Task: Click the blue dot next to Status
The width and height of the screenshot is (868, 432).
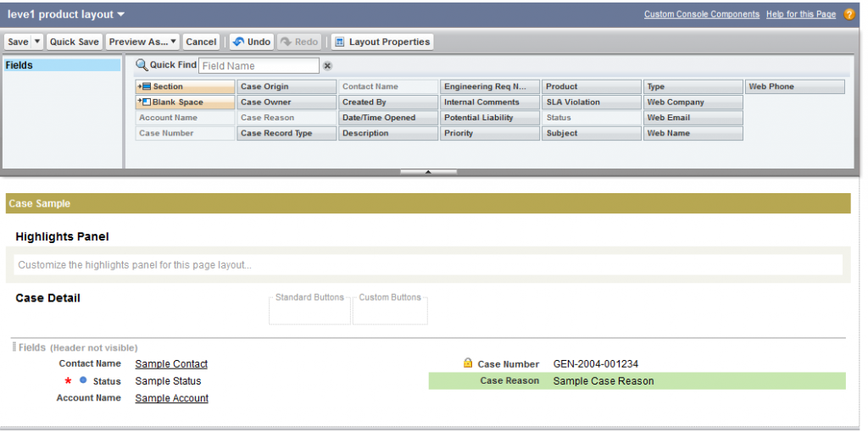Action: tap(83, 381)
